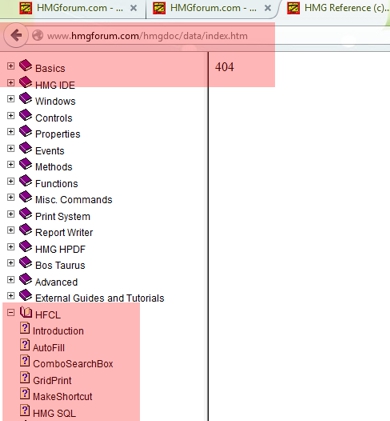Click the Basics book icon

tap(25, 66)
